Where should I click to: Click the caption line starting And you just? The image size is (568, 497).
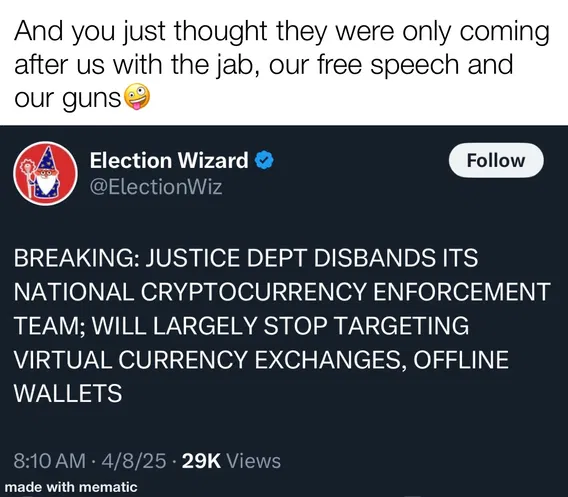(x=282, y=32)
